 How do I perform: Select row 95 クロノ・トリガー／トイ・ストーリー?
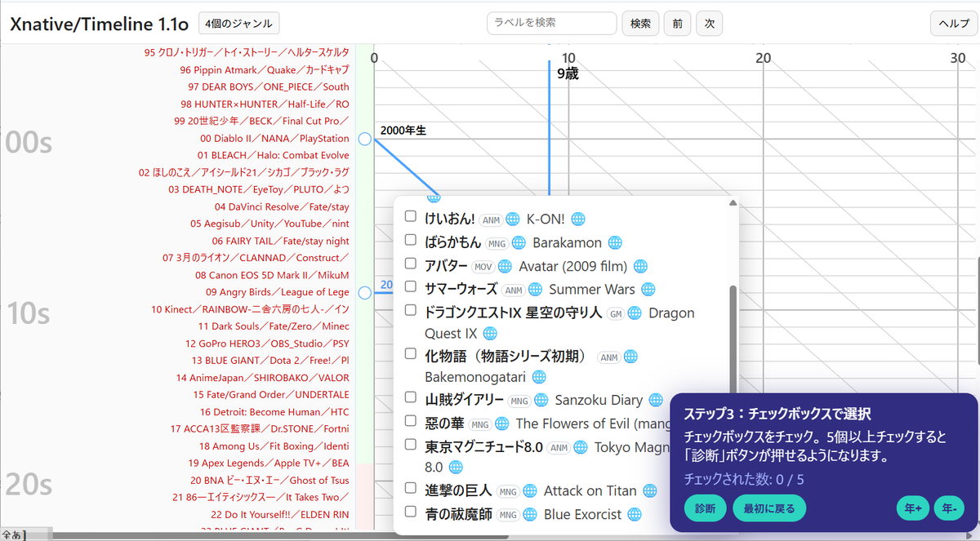click(x=247, y=52)
